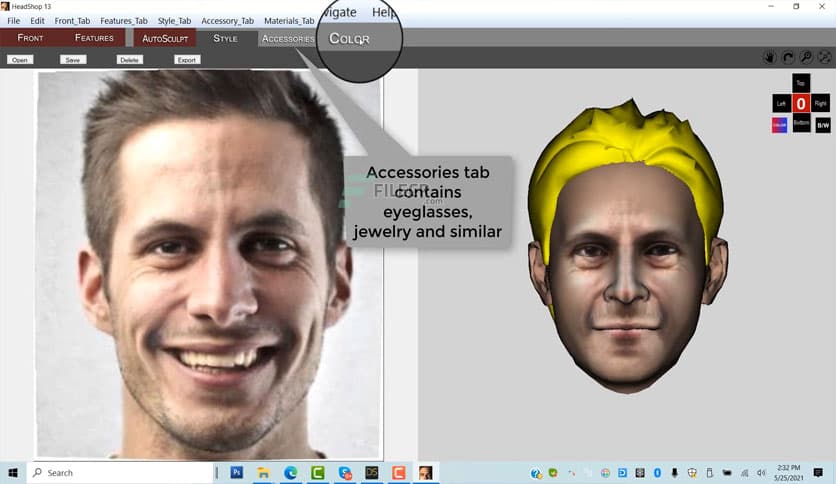This screenshot has height=484, width=836.
Task: Switch to the AutoSculpt tab
Action: coord(164,38)
